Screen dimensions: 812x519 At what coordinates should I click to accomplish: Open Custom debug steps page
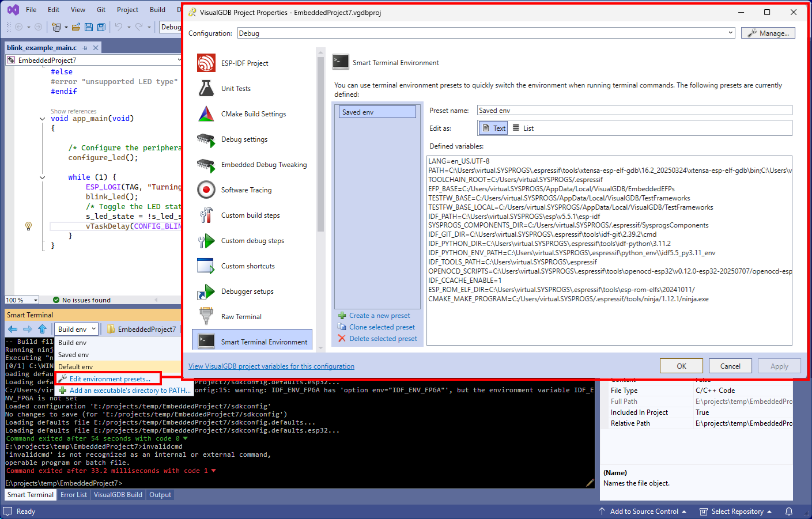(x=252, y=241)
